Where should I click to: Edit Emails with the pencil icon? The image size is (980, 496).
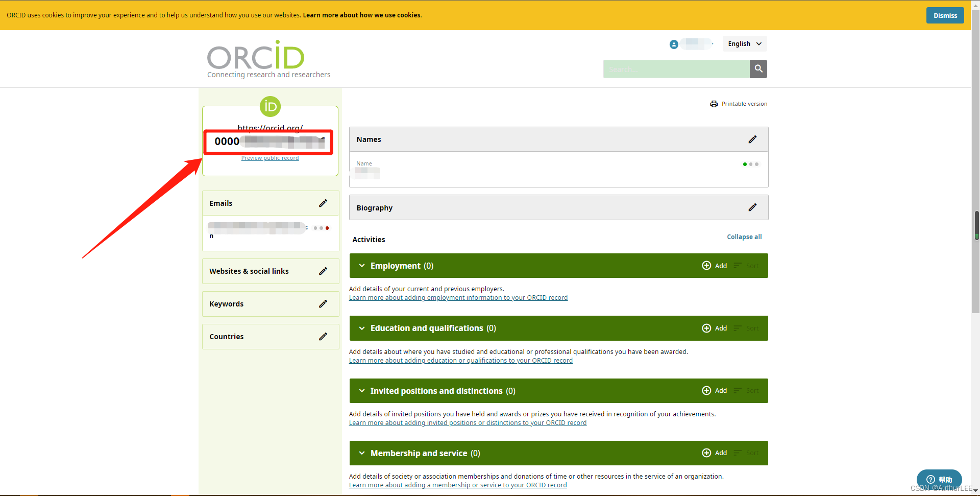[323, 203]
